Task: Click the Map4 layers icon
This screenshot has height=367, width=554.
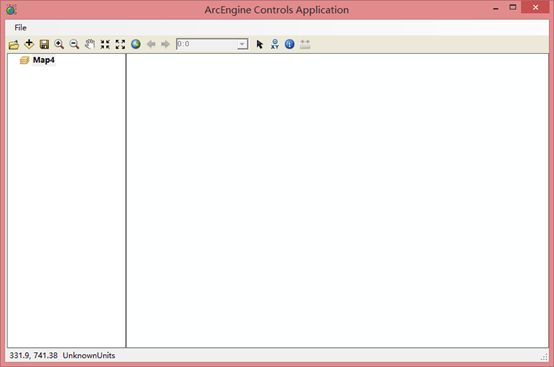Action: pos(24,60)
